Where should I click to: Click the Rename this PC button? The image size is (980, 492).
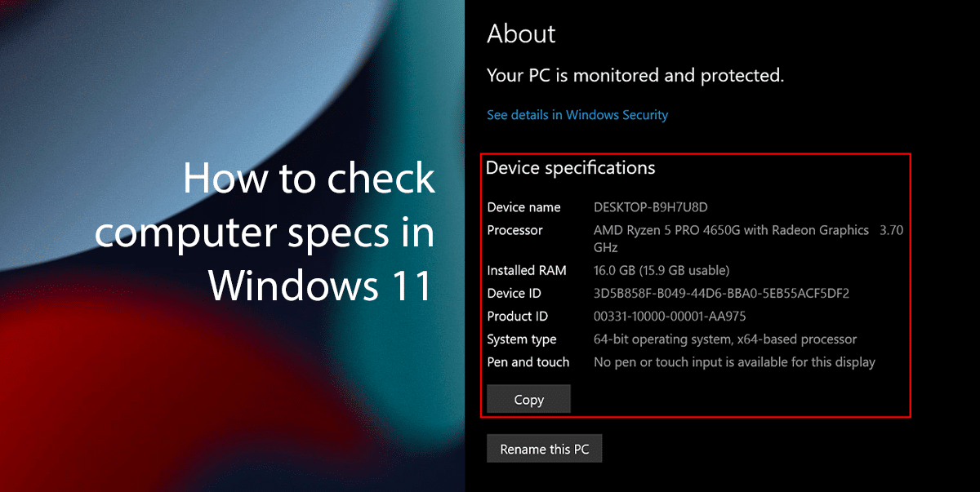pos(544,448)
